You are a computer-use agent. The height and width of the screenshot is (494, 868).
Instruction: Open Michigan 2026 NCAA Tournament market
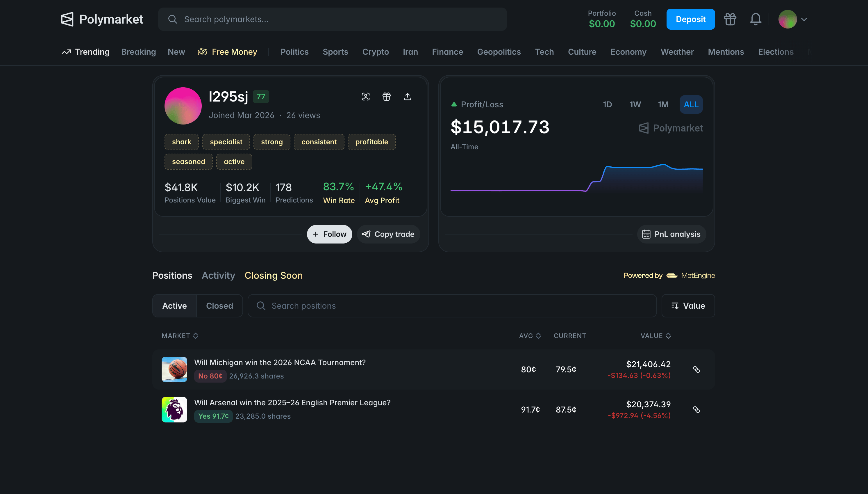[x=280, y=362]
